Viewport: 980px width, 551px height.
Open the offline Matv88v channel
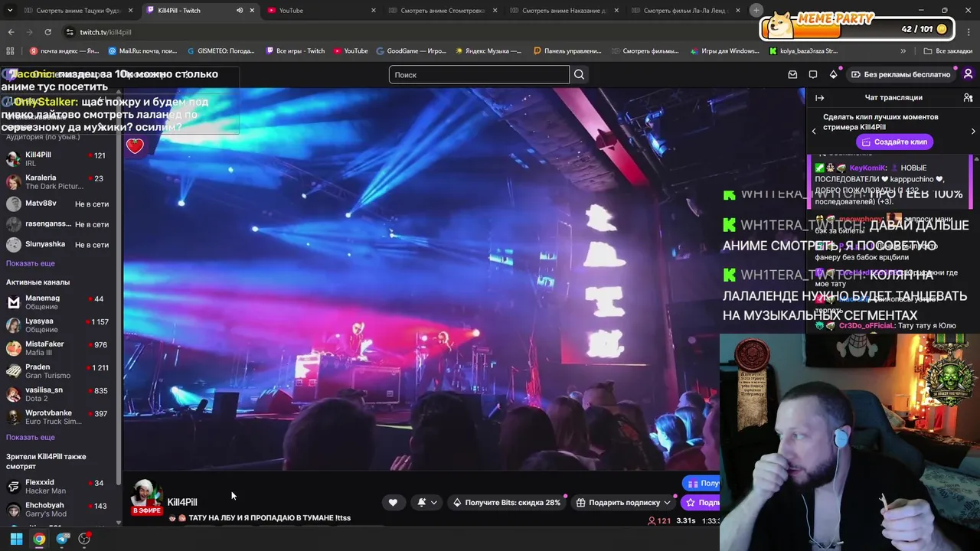pos(60,204)
